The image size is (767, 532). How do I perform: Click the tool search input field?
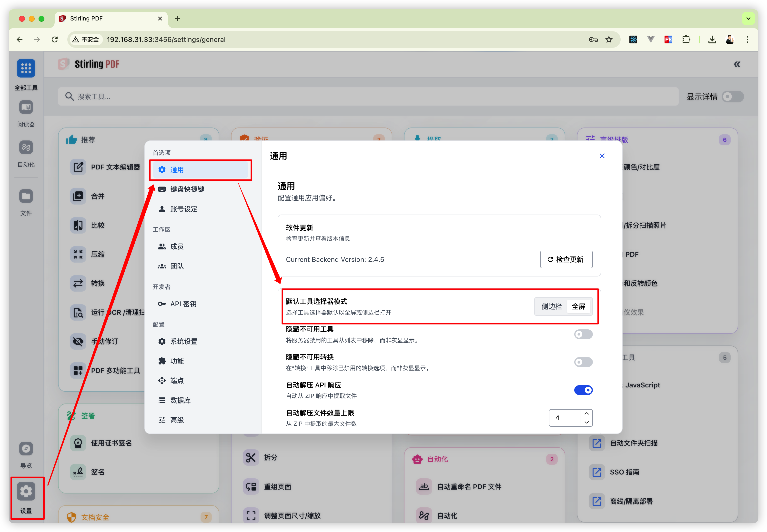pos(367,97)
